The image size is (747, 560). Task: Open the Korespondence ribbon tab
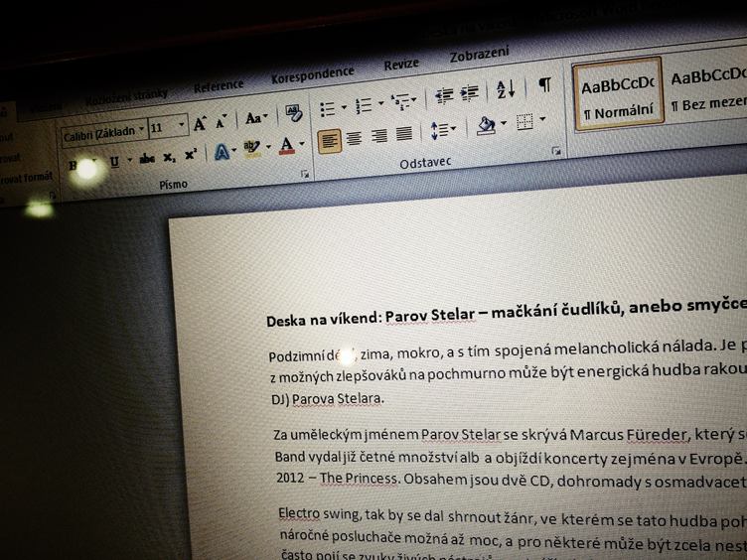[x=313, y=74]
